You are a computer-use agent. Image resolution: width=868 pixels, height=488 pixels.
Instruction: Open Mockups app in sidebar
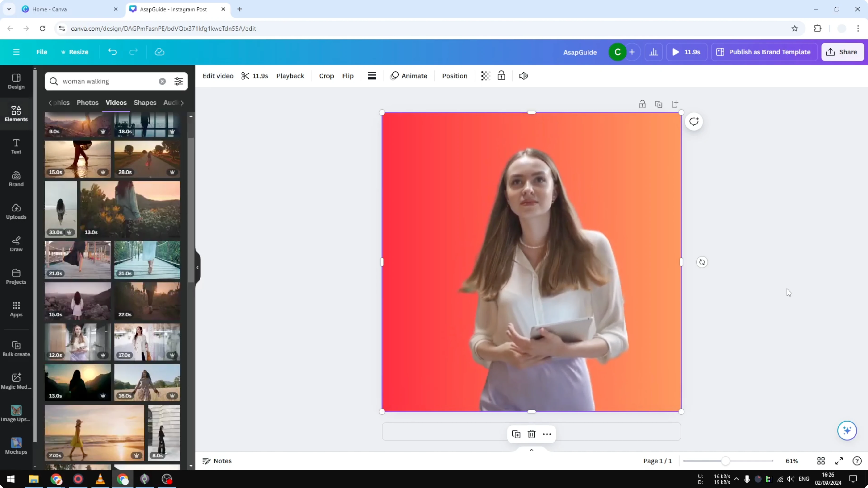coord(16,446)
